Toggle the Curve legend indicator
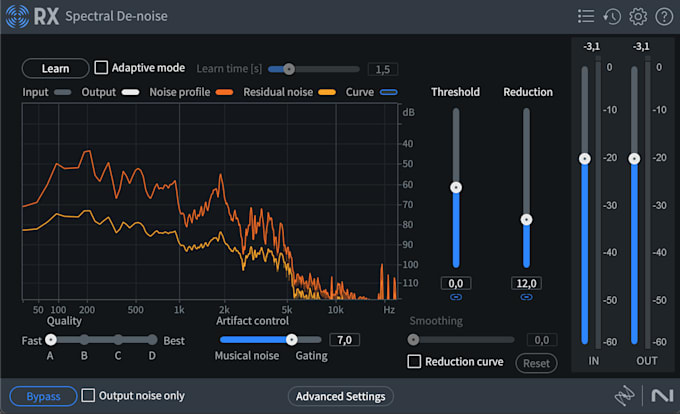 (389, 92)
